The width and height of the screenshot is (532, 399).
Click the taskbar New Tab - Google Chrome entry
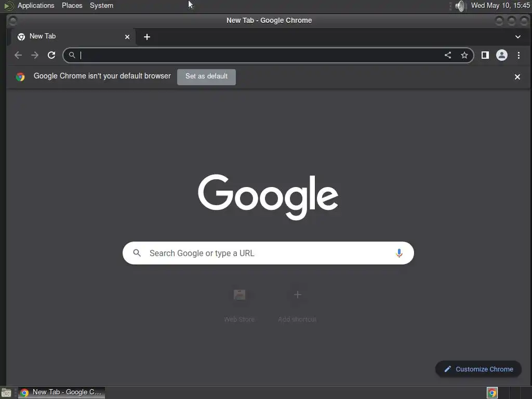click(x=61, y=393)
